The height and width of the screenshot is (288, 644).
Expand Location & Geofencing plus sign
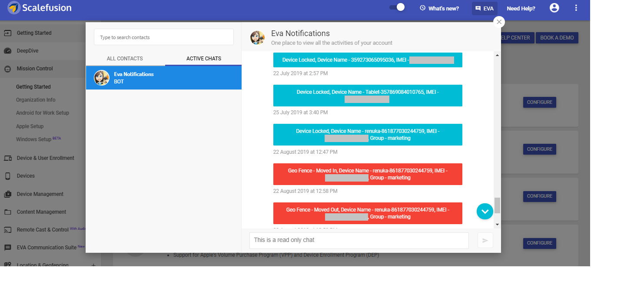pos(93,265)
